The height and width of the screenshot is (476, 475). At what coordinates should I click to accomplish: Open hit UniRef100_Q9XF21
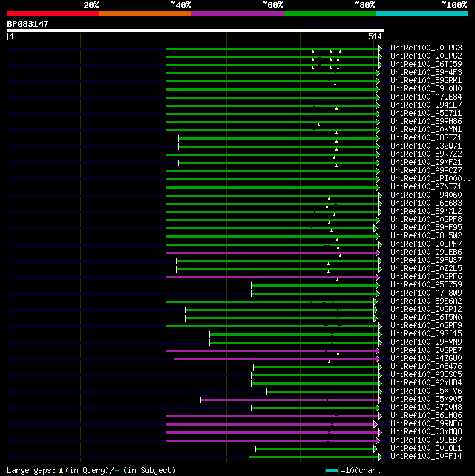(x=426, y=163)
